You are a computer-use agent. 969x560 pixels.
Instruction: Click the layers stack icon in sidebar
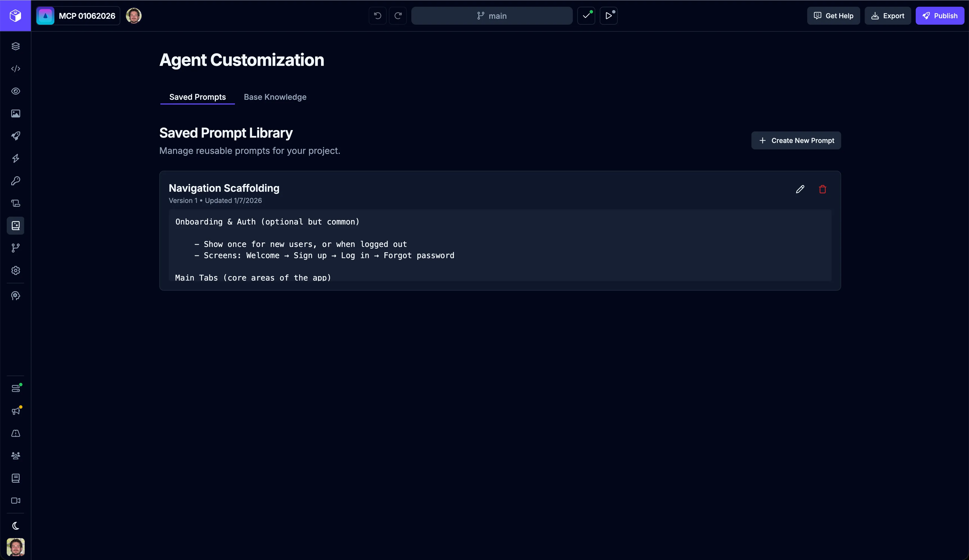point(15,46)
